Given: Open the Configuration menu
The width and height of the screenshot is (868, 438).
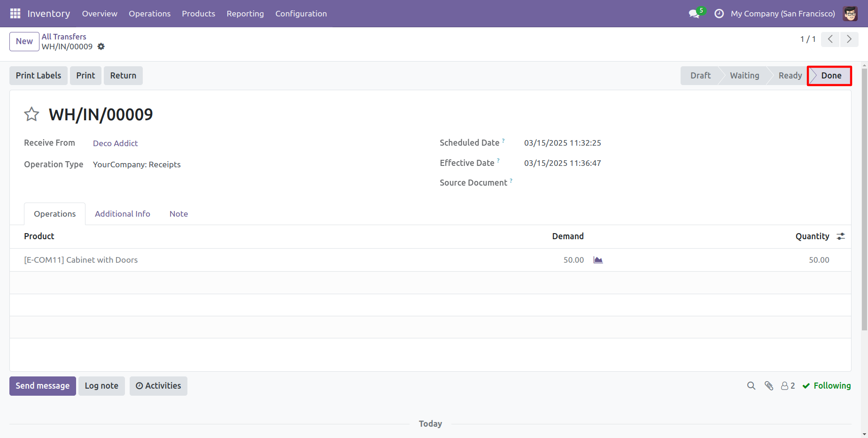Looking at the screenshot, I should [301, 14].
